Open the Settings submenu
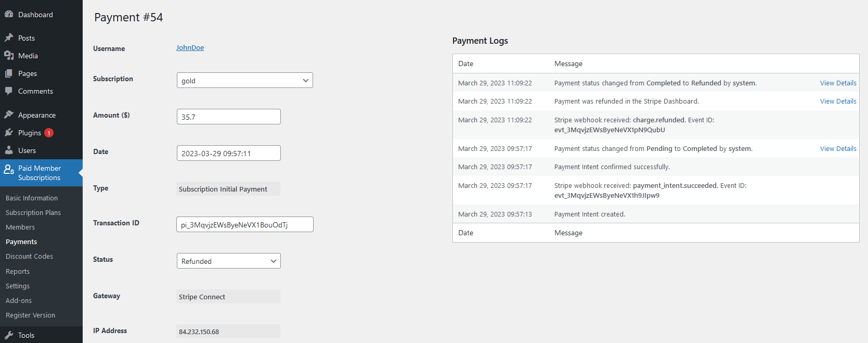This screenshot has height=343, width=868. (x=18, y=286)
